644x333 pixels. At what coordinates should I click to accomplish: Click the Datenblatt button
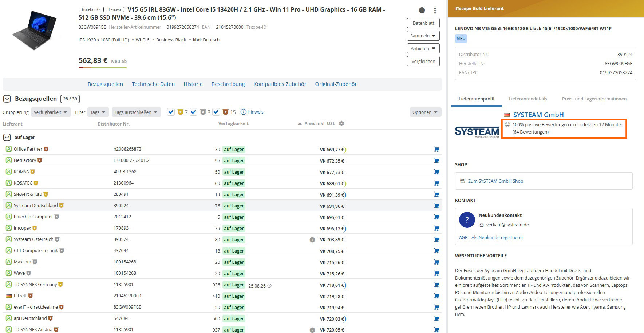pos(423,23)
